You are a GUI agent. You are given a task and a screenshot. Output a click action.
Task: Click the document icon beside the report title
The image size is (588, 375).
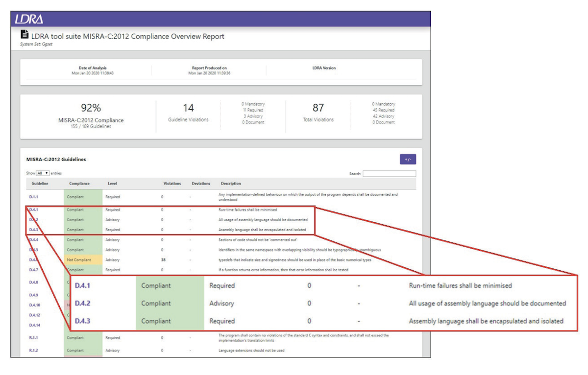(24, 35)
